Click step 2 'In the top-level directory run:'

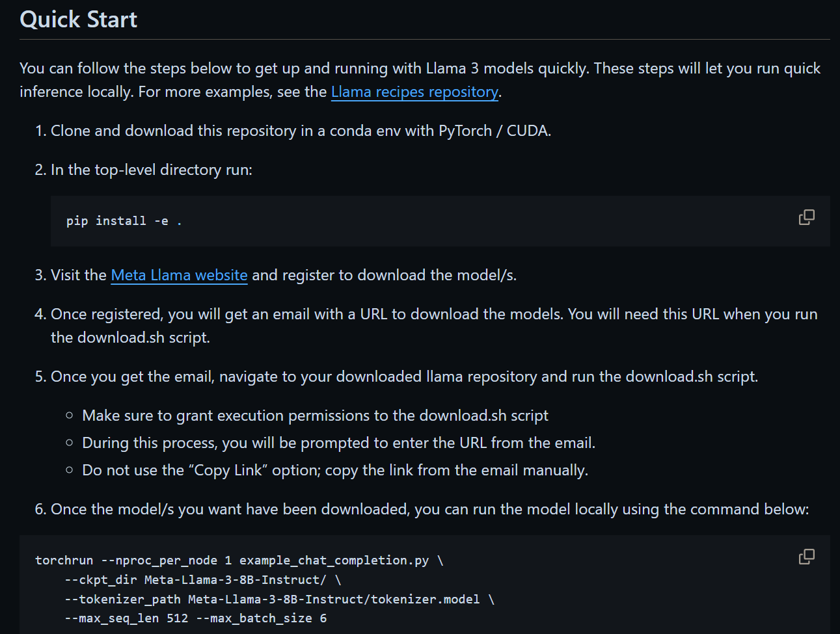click(x=152, y=170)
